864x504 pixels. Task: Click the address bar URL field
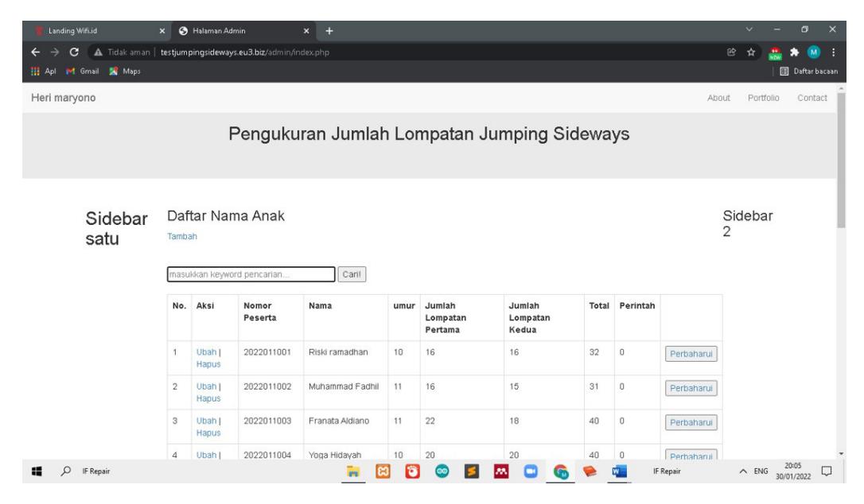[x=408, y=52]
